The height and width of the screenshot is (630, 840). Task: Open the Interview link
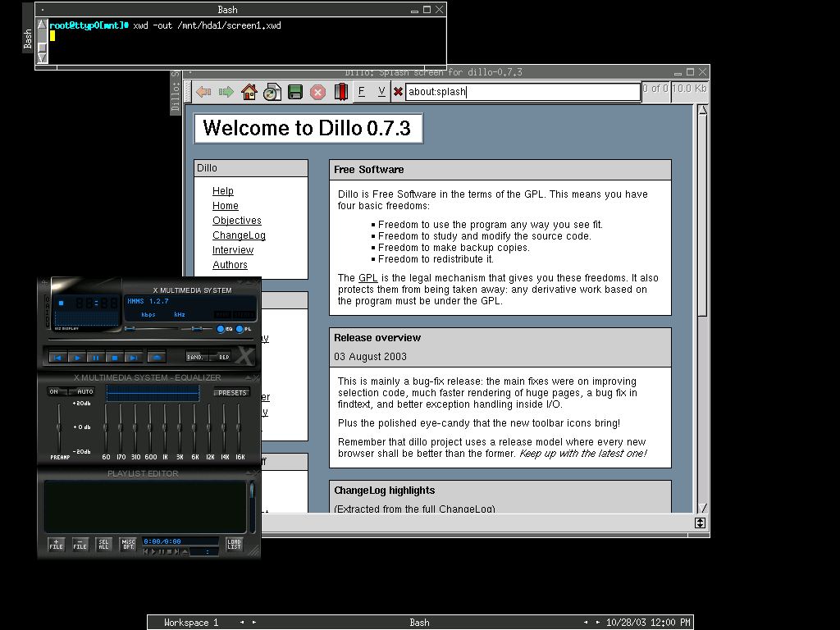[233, 249]
